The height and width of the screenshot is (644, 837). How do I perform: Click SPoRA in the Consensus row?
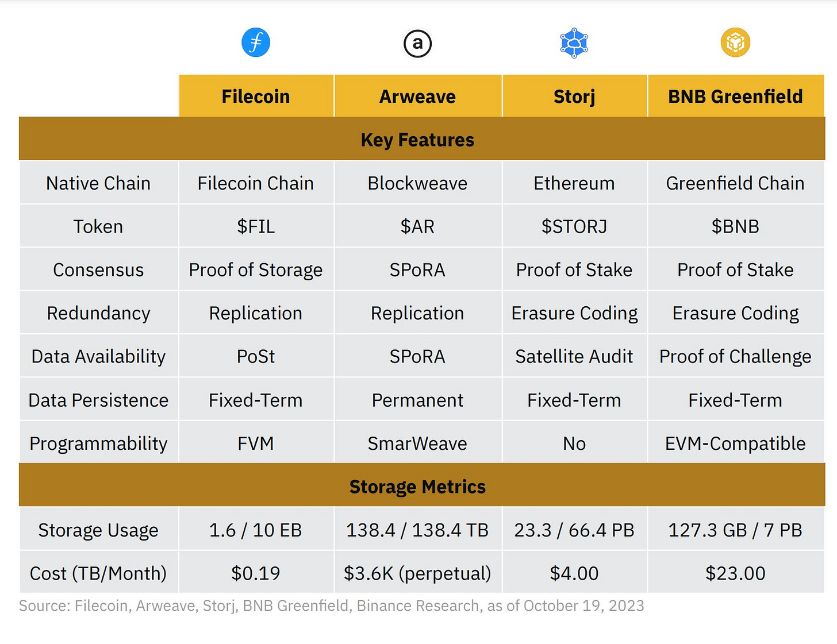[x=418, y=269]
